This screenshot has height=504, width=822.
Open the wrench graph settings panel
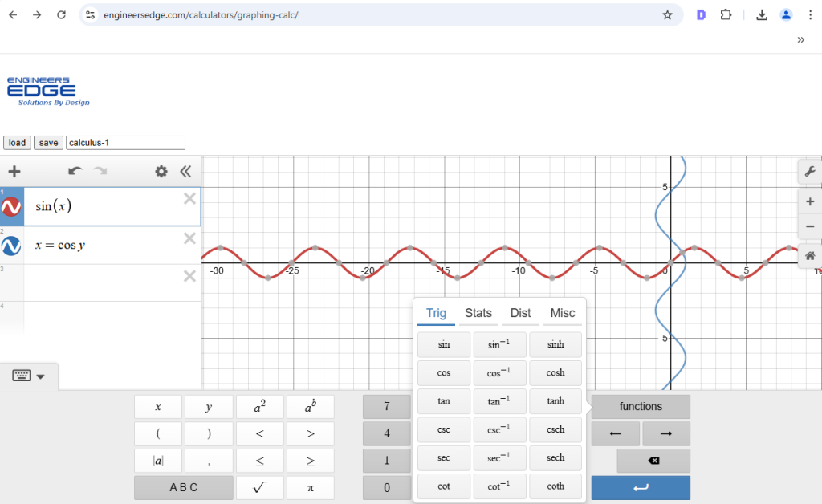[x=810, y=172]
